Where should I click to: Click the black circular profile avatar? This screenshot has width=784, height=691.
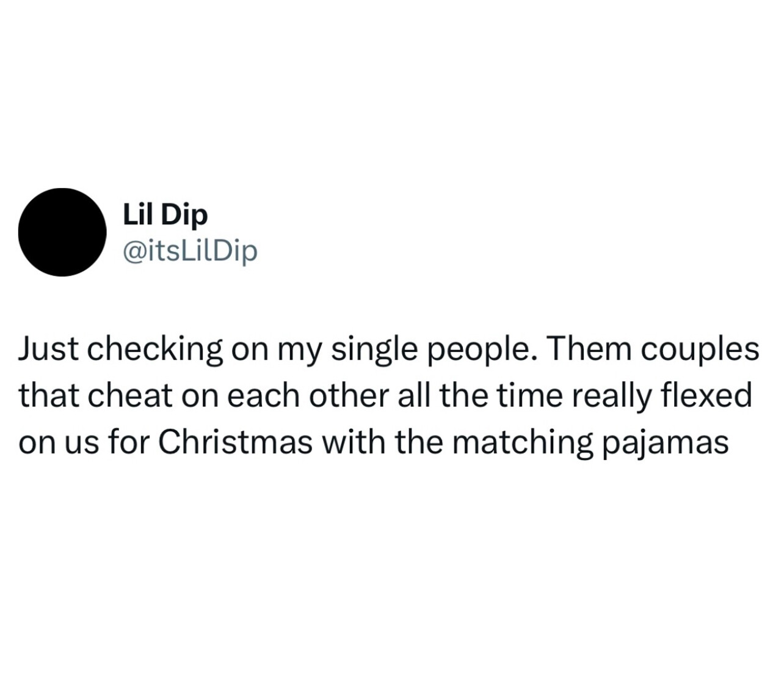pyautogui.click(x=62, y=232)
